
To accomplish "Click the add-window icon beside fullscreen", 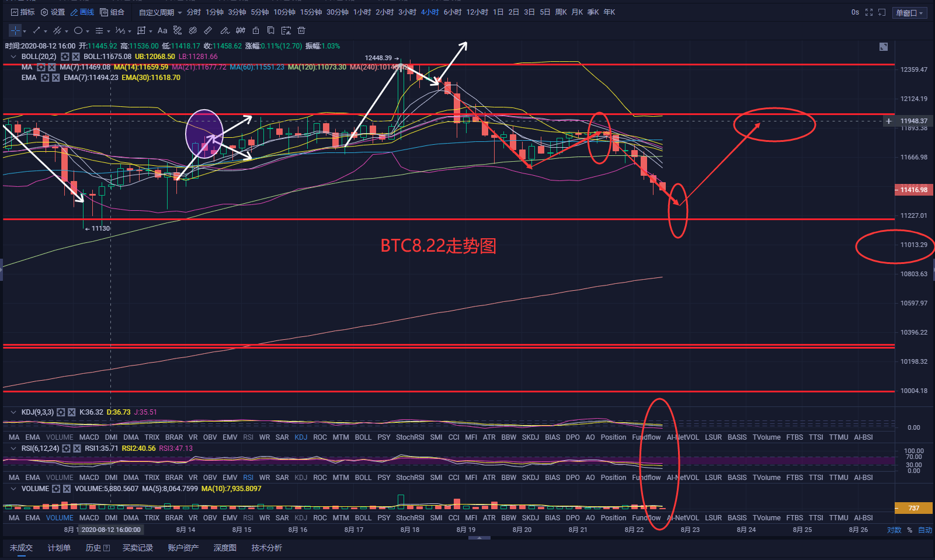I will click(882, 12).
